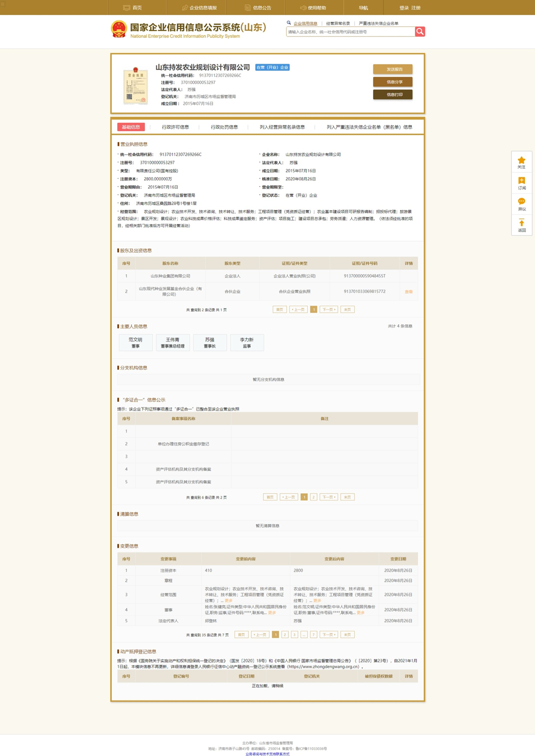Select the 企业信用信息 search category

pyautogui.click(x=305, y=23)
